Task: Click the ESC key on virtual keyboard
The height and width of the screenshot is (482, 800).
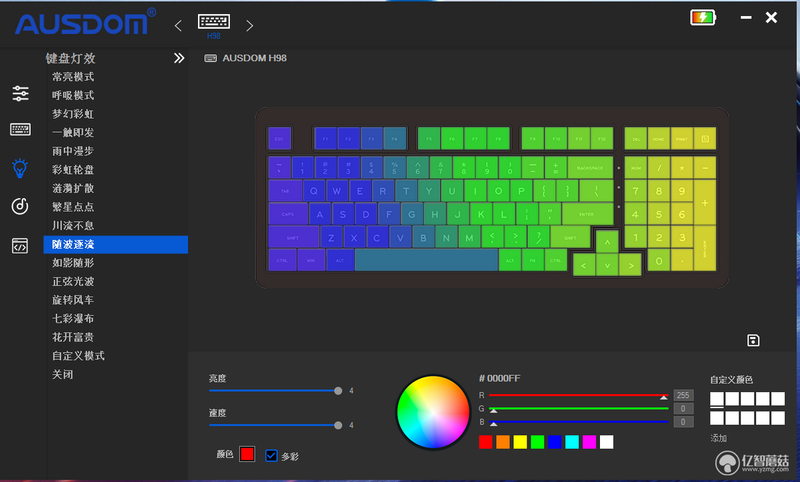Action: (x=280, y=138)
